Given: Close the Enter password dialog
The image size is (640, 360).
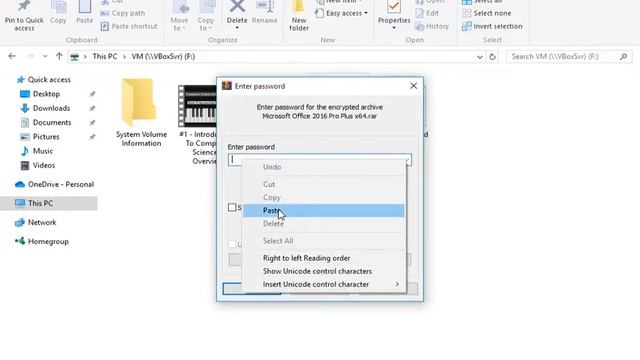Looking at the screenshot, I should coord(413,86).
